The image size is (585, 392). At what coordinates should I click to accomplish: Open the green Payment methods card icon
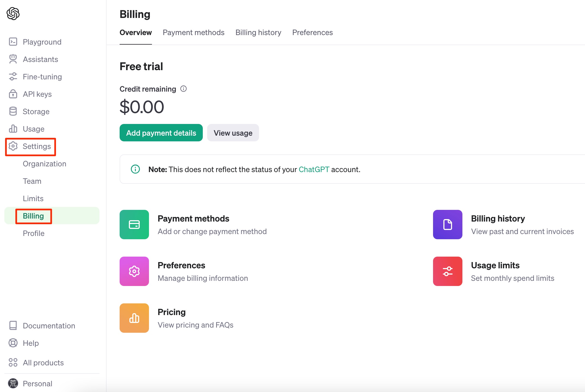point(134,225)
